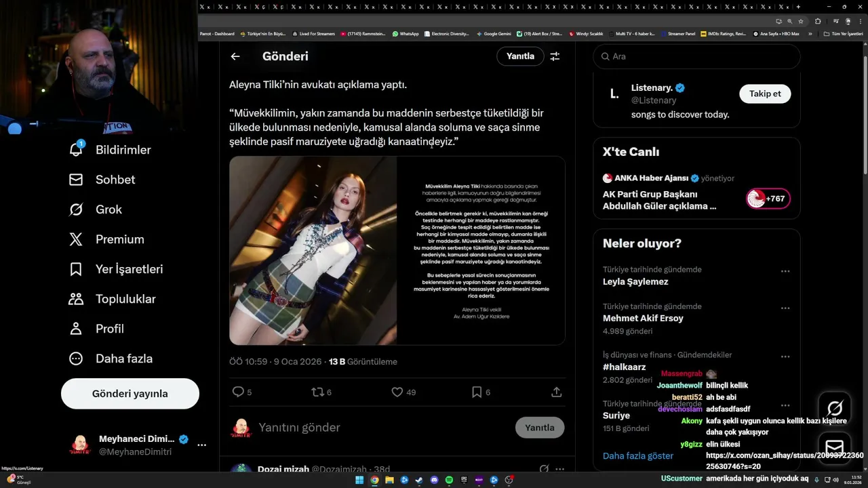This screenshot has height=488, width=868.
Task: Open File Explorer from the taskbar
Action: pos(389,480)
